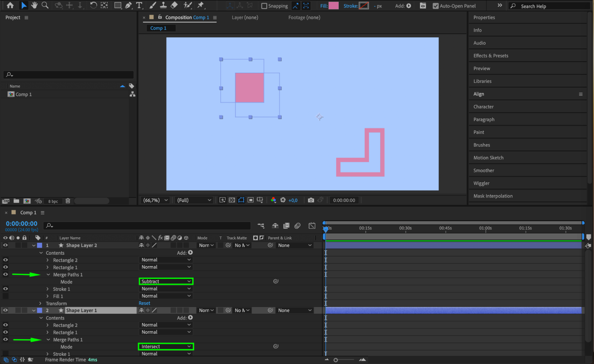Select the Hand tool
The width and height of the screenshot is (594, 364).
coord(34,5)
